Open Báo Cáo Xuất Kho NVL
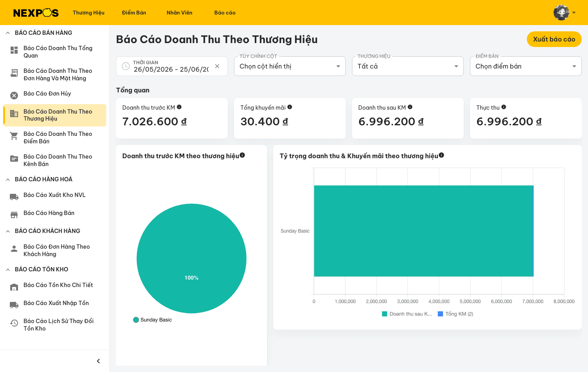This screenshot has width=588, height=372. click(x=54, y=195)
